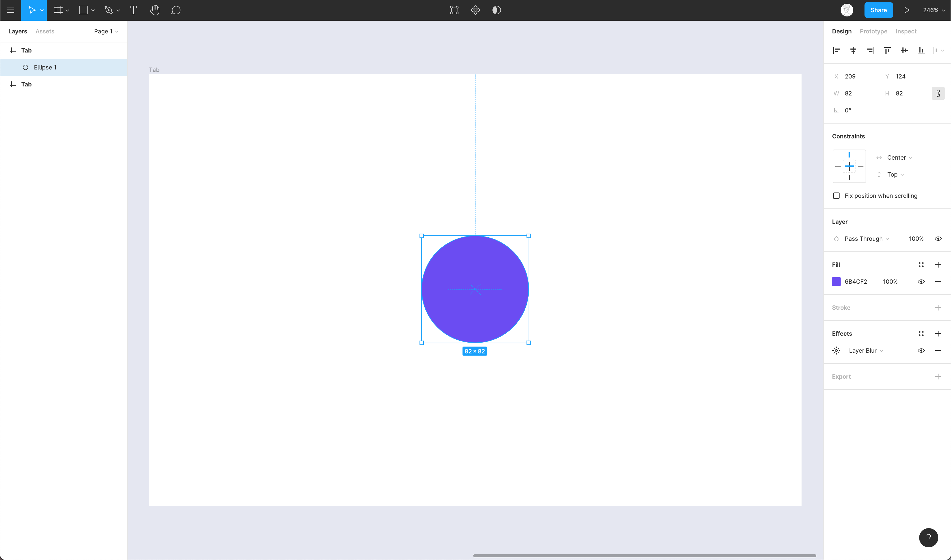
Task: Select the Text tool
Action: [133, 10]
